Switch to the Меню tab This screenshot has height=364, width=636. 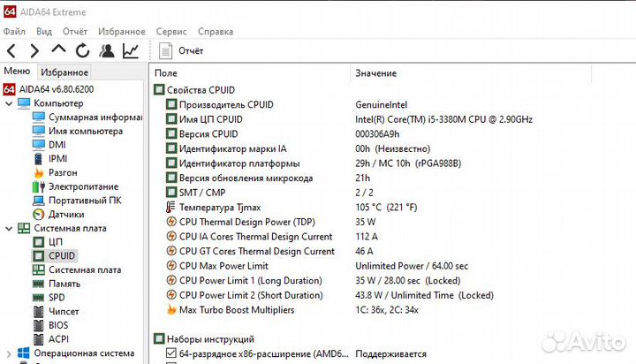pyautogui.click(x=17, y=71)
